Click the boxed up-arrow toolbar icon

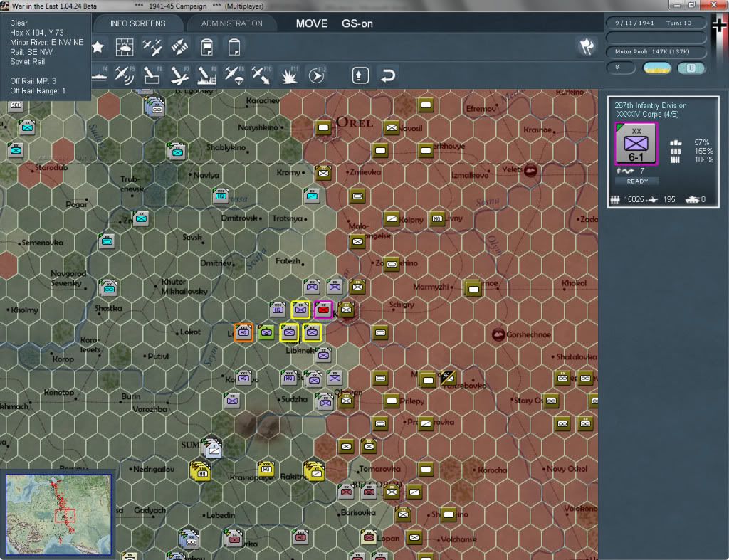point(360,75)
